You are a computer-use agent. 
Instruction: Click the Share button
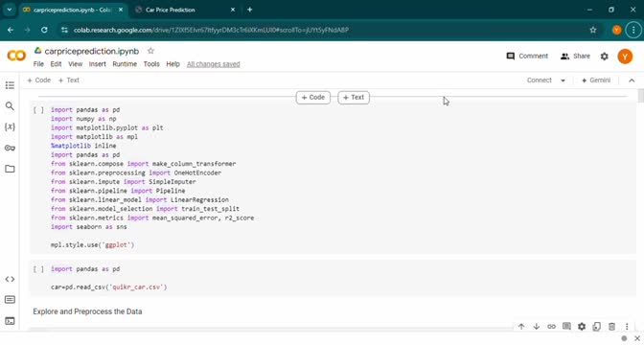pyautogui.click(x=575, y=57)
